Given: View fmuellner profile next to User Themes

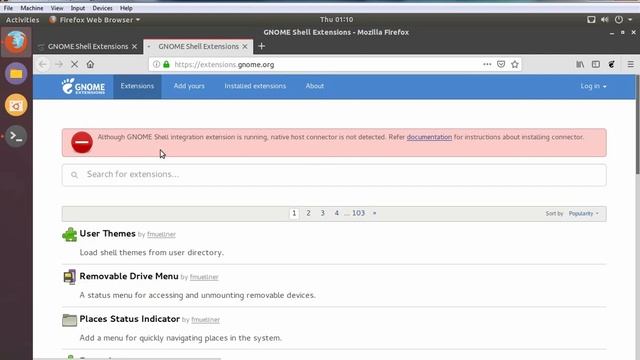Looking at the screenshot, I should tap(161, 234).
